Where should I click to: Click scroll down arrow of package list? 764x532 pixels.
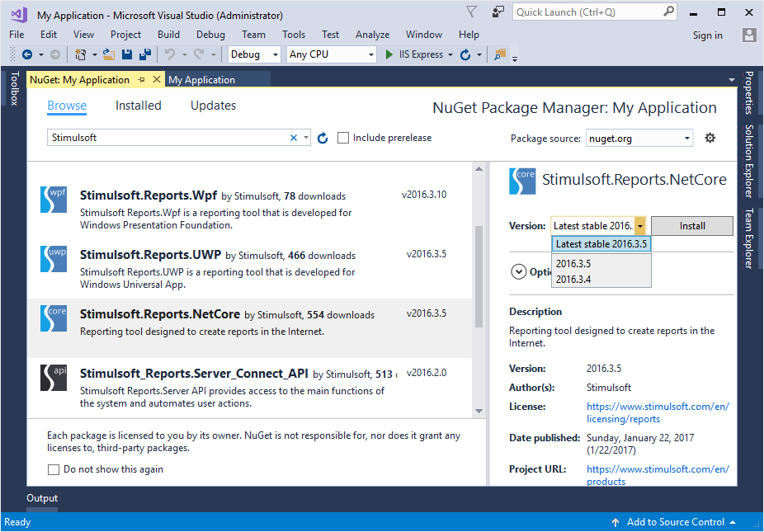(479, 411)
